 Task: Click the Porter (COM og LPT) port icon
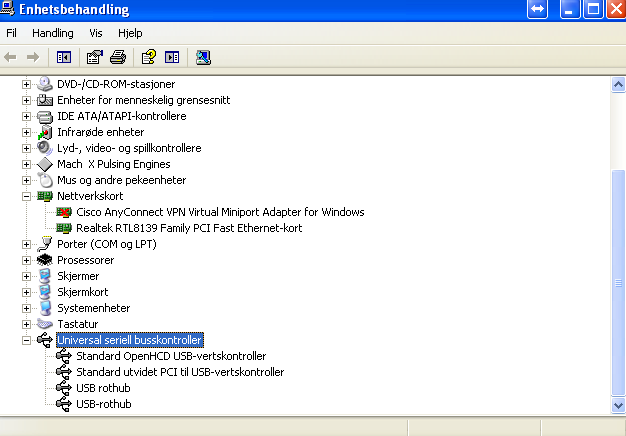point(45,244)
